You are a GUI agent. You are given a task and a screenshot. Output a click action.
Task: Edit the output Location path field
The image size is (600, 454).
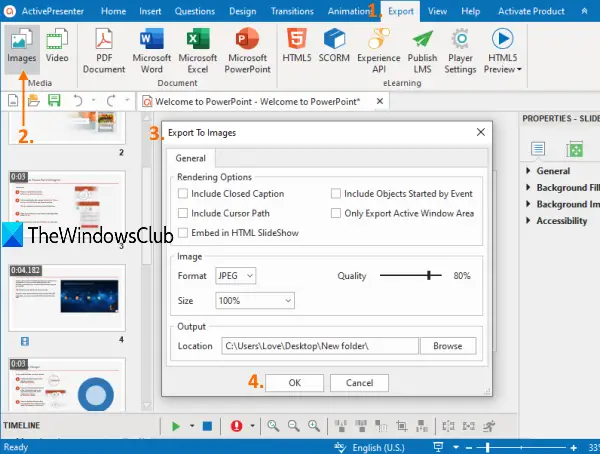click(320, 346)
